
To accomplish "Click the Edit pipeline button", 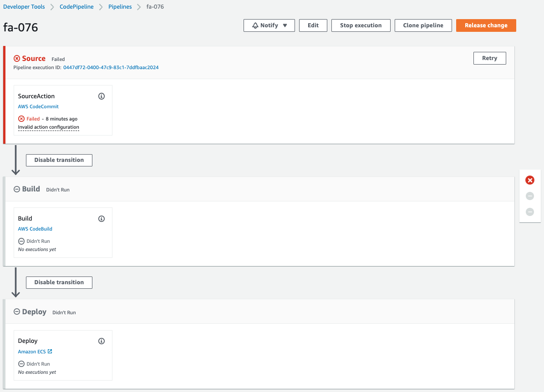I will [x=313, y=25].
